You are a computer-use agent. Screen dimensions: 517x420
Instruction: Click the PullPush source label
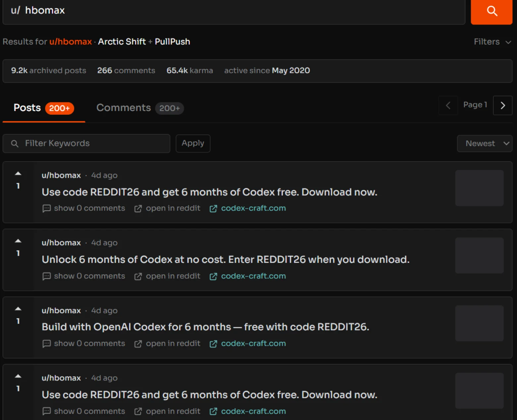pos(172,42)
